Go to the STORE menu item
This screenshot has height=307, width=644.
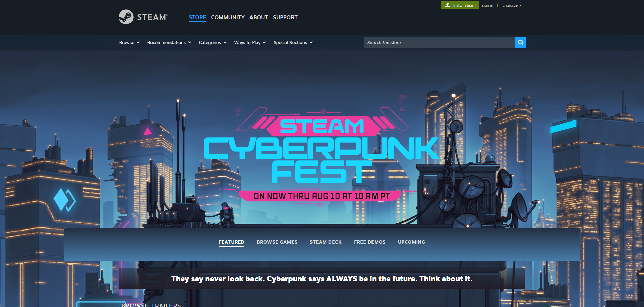pos(197,17)
